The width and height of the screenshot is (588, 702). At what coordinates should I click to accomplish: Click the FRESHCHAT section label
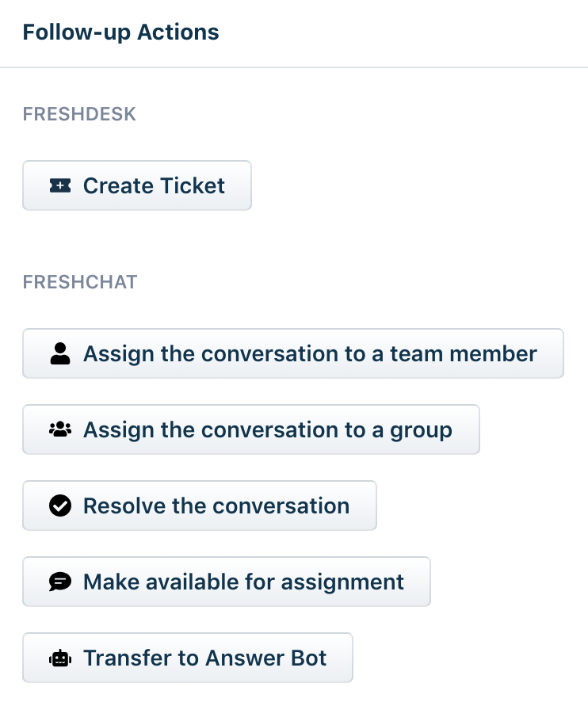point(80,282)
